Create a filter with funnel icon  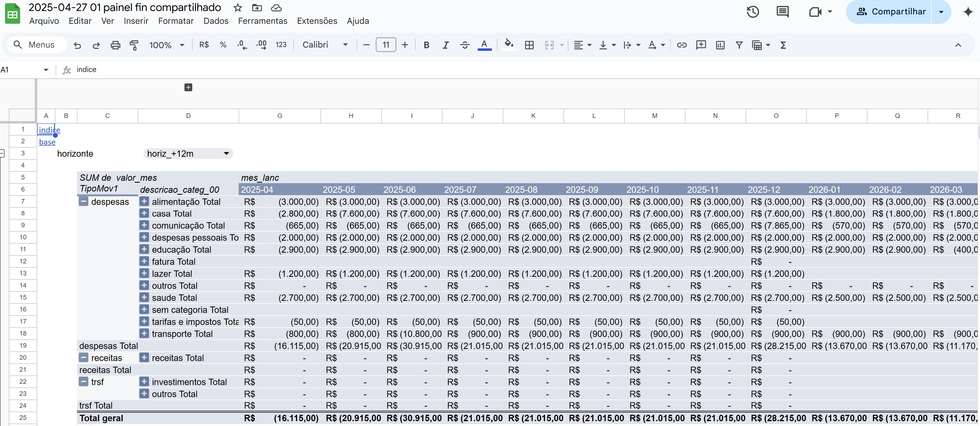tap(739, 45)
